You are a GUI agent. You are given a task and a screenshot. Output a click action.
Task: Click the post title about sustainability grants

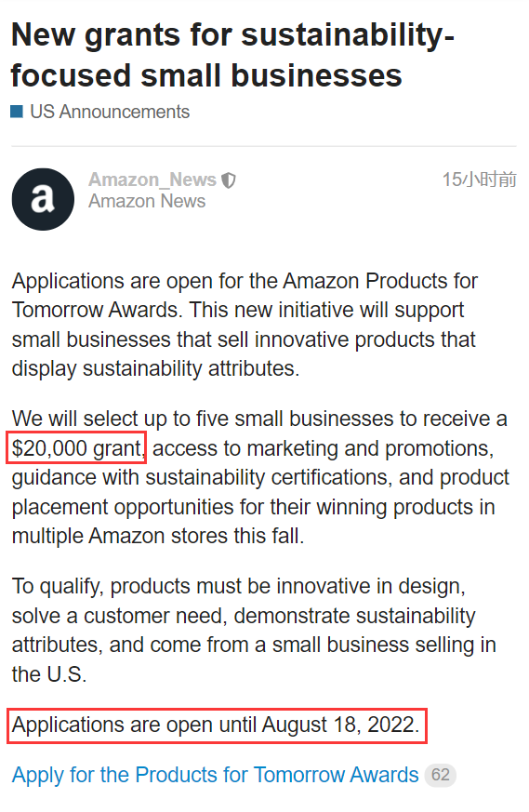coord(232,55)
